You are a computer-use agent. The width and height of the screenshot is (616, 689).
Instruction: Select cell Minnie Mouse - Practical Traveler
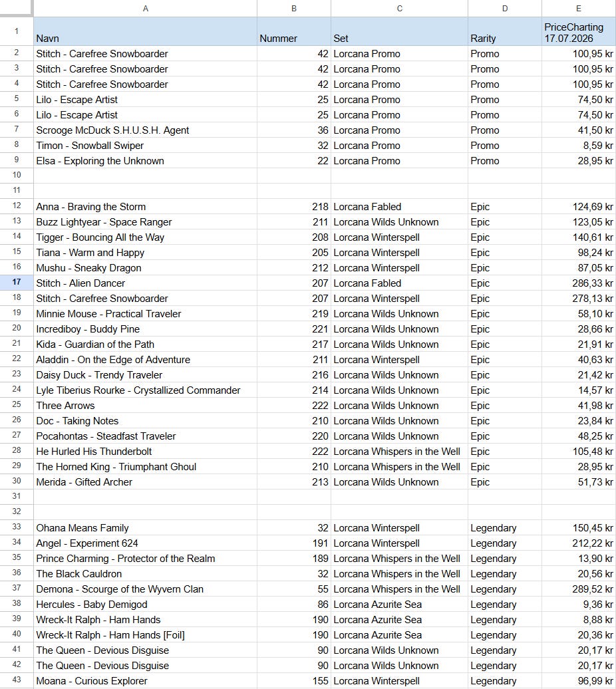pyautogui.click(x=146, y=314)
